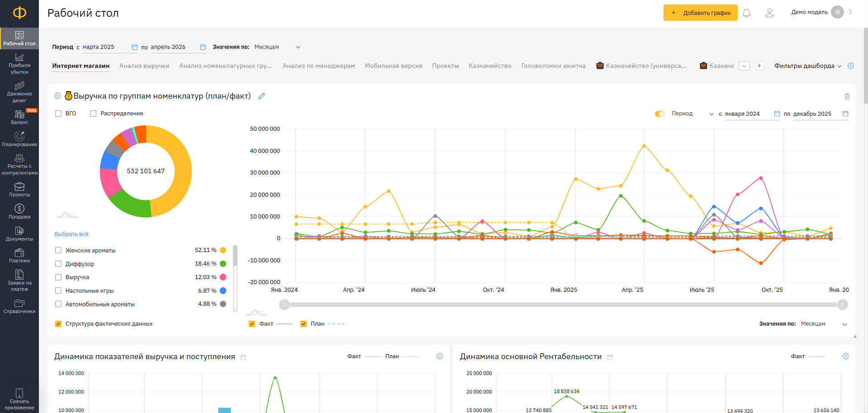The height and width of the screenshot is (413, 868).
Task: Add new dashboard tab with plus
Action: click(x=759, y=66)
